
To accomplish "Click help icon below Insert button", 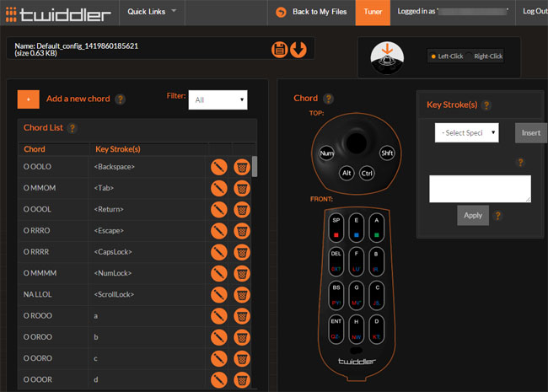I will point(520,162).
